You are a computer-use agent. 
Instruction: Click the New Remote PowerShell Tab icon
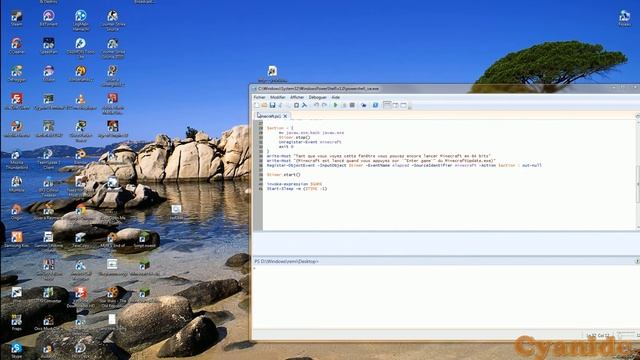(363, 105)
